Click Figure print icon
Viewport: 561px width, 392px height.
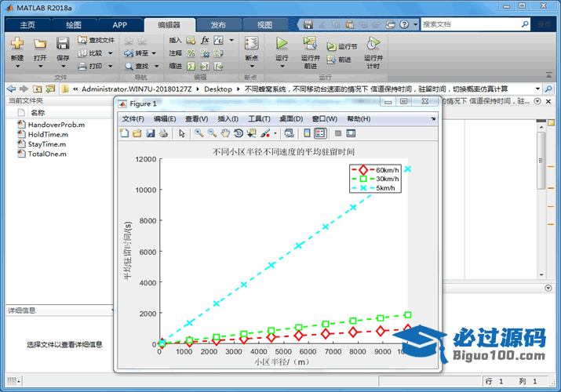[163, 133]
